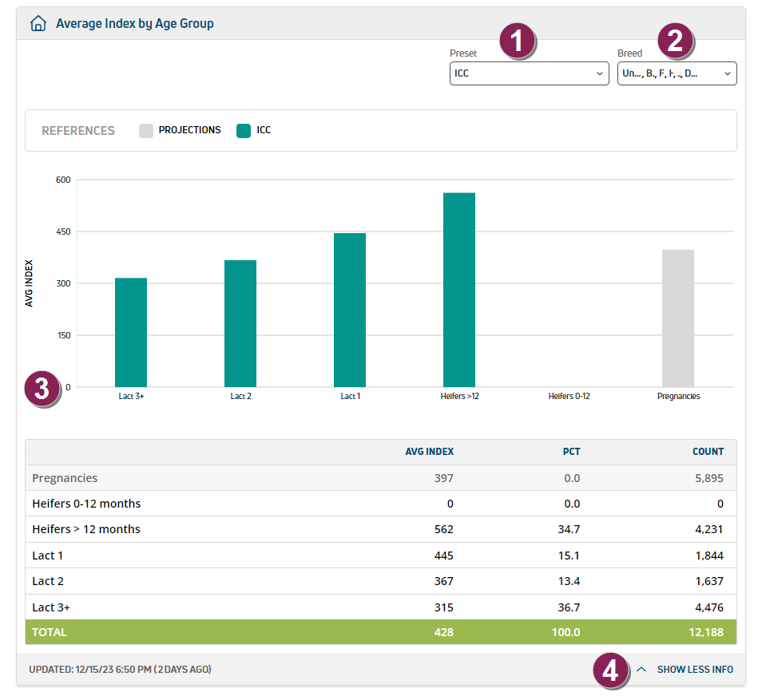Select the Lact 1 table row

[x=380, y=556]
